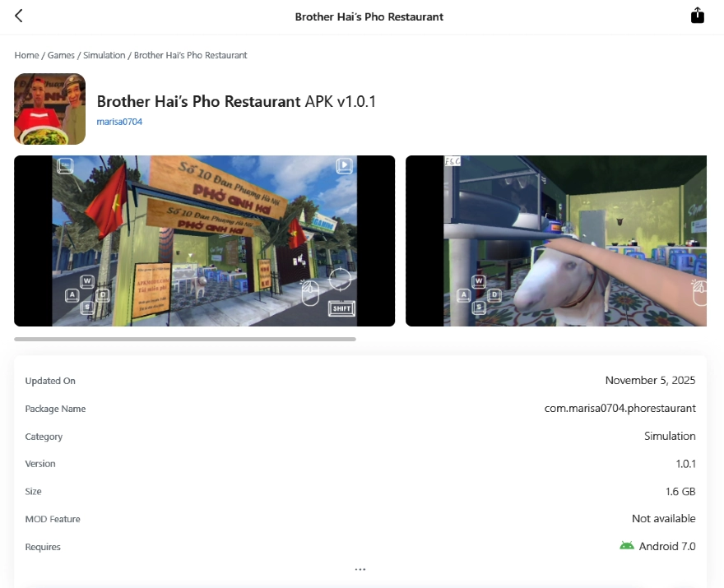Tap the chevron-style back navigation control
The image size is (724, 588).
coord(18,15)
